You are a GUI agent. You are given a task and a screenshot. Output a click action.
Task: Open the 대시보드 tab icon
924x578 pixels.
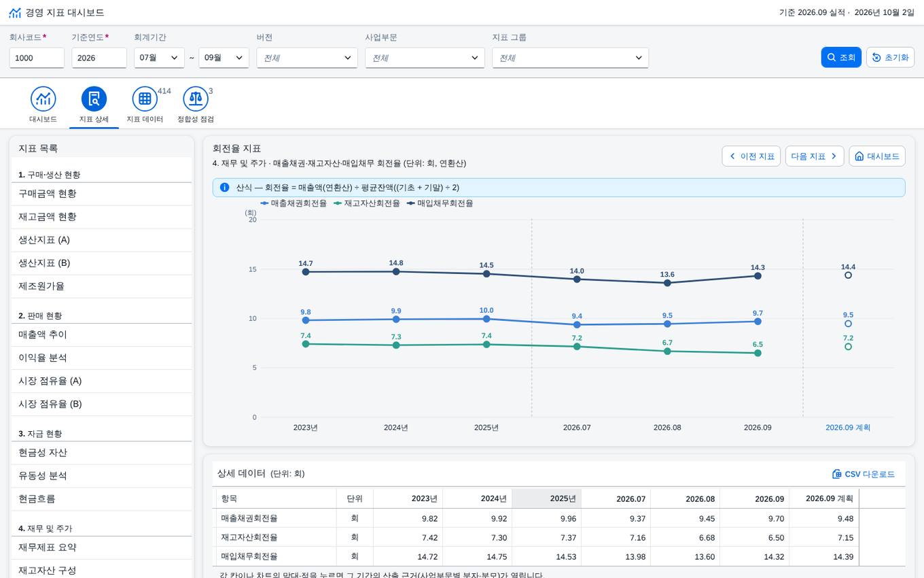(x=43, y=99)
